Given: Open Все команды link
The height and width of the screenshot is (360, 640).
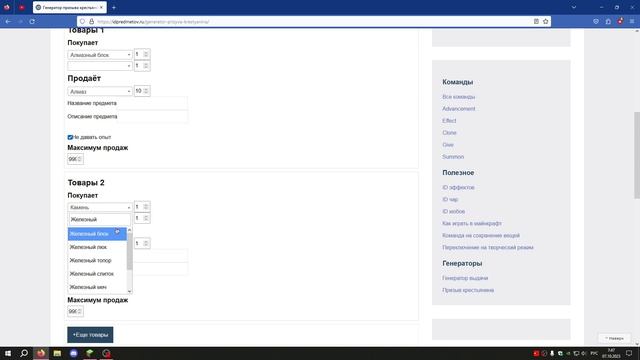Looking at the screenshot, I should pyautogui.click(x=458, y=97).
